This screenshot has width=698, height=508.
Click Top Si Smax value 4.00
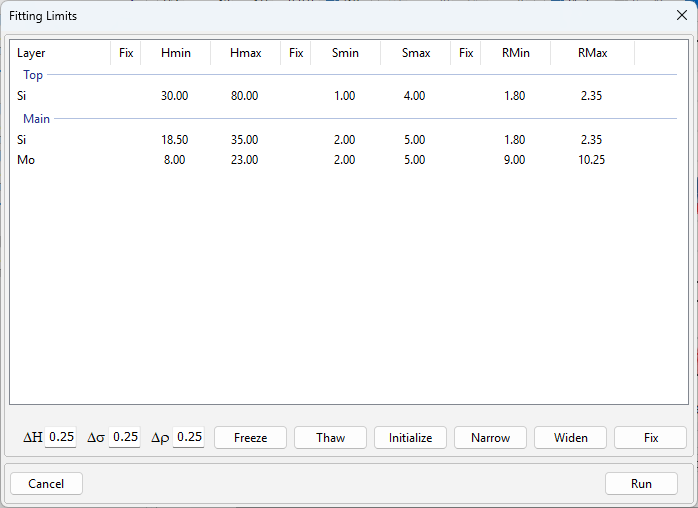(414, 96)
